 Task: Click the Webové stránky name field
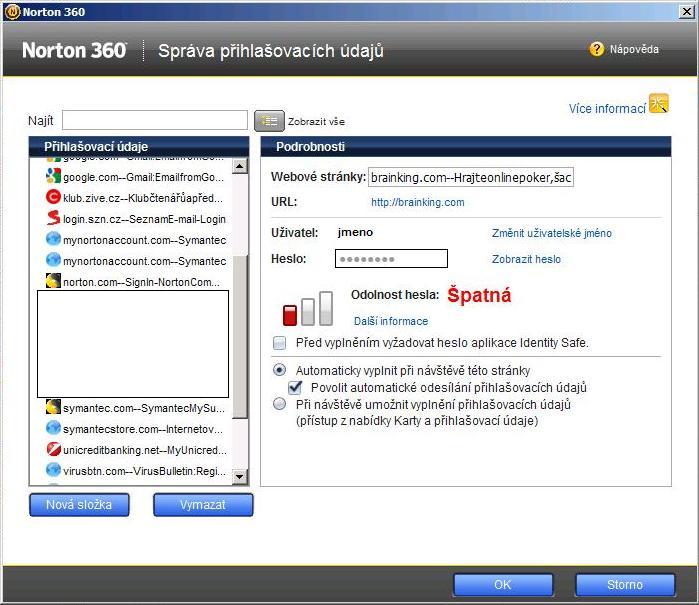471,177
